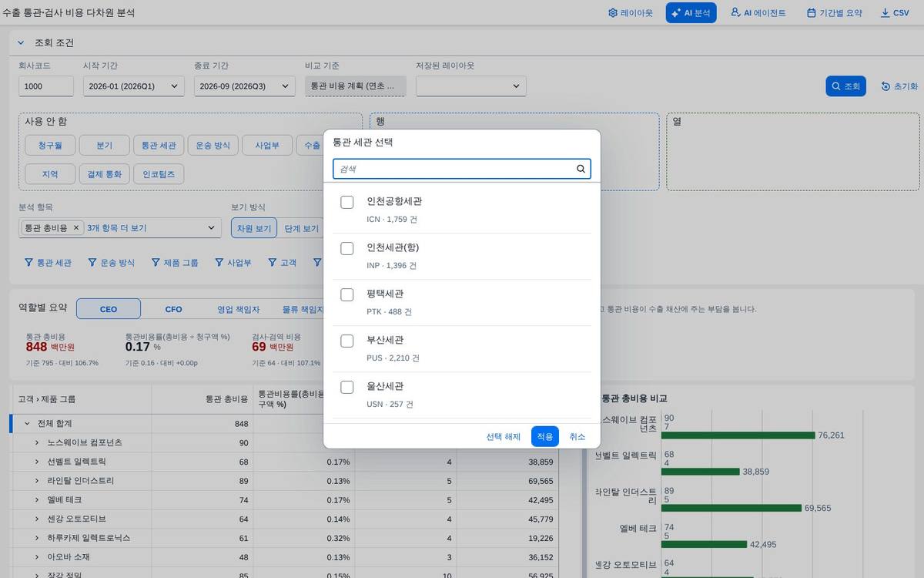Open the 사업부 filter funnel
The width and height of the screenshot is (924, 578).
(x=233, y=263)
